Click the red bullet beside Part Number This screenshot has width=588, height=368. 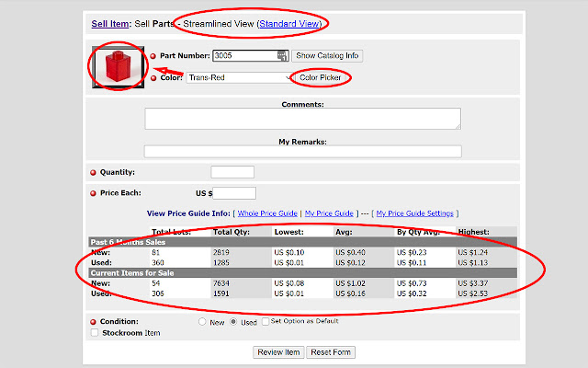tap(153, 56)
